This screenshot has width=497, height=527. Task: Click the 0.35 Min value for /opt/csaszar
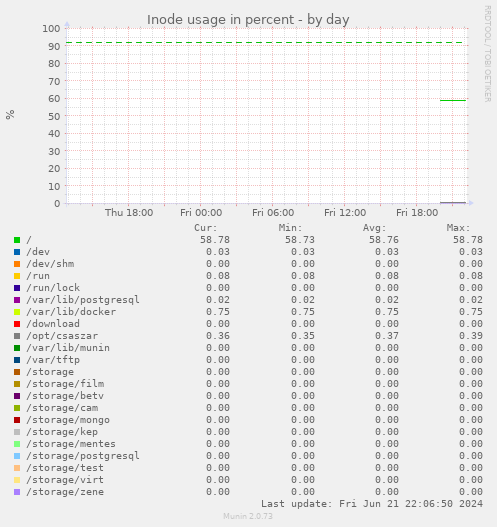pos(303,336)
